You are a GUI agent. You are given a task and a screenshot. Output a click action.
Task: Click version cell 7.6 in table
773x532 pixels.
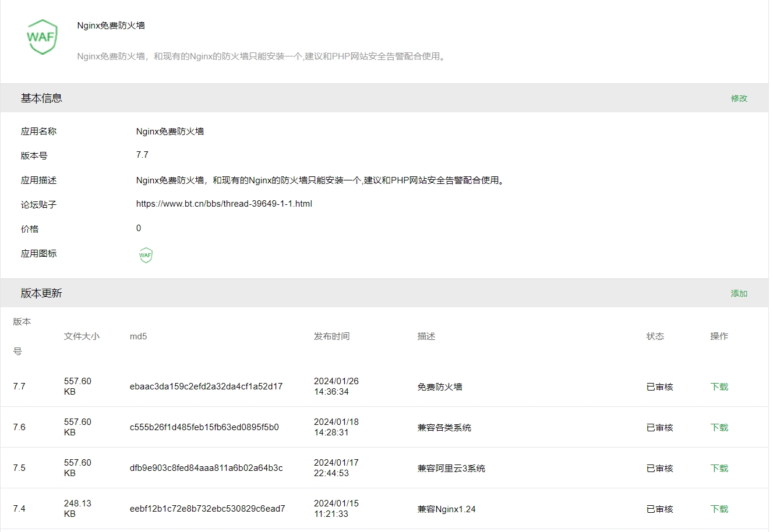click(19, 427)
